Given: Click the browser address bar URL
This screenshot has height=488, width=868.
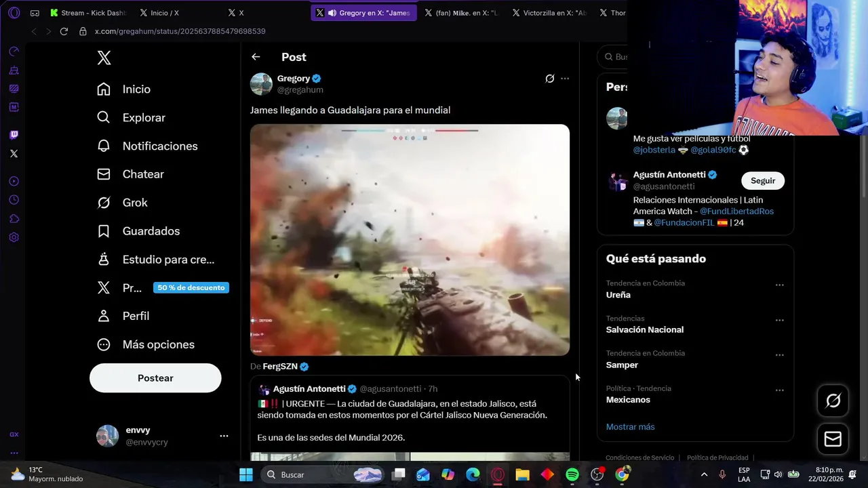Looking at the screenshot, I should click(x=180, y=31).
